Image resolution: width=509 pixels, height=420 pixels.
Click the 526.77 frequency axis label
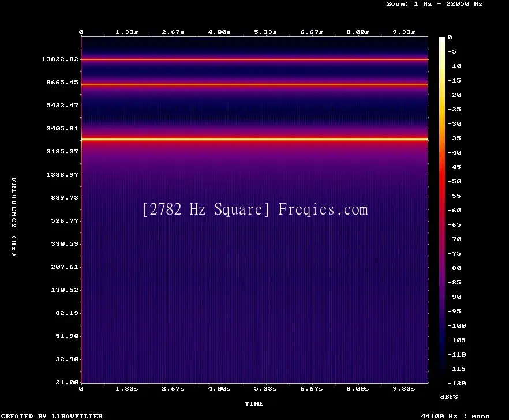tap(65, 220)
